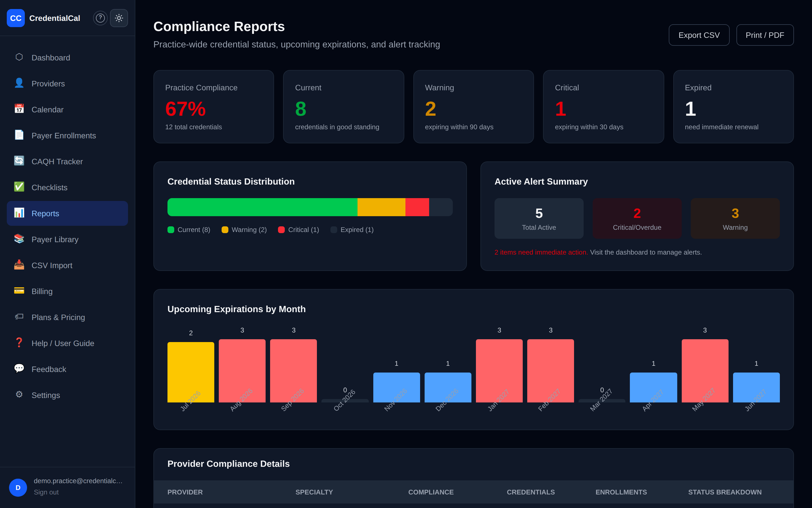This screenshot has width=812, height=508.
Task: Click the Checklists green checkmark icon
Action: pyautogui.click(x=19, y=187)
